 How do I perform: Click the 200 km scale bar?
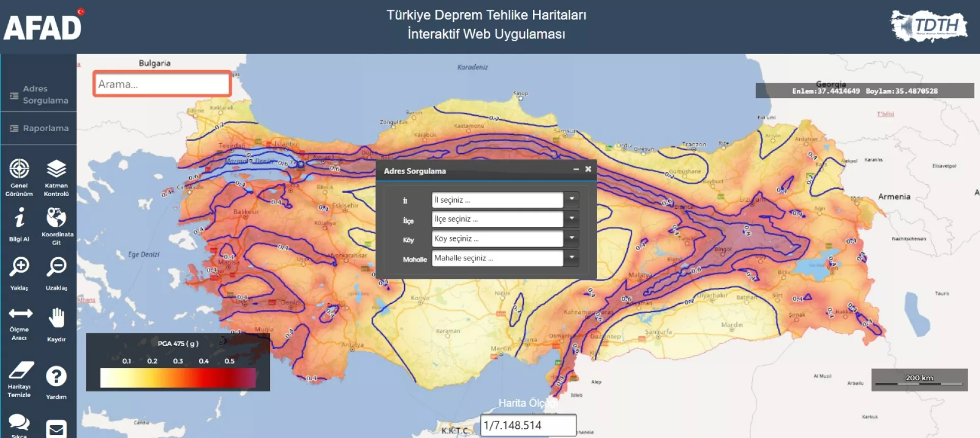(x=919, y=380)
